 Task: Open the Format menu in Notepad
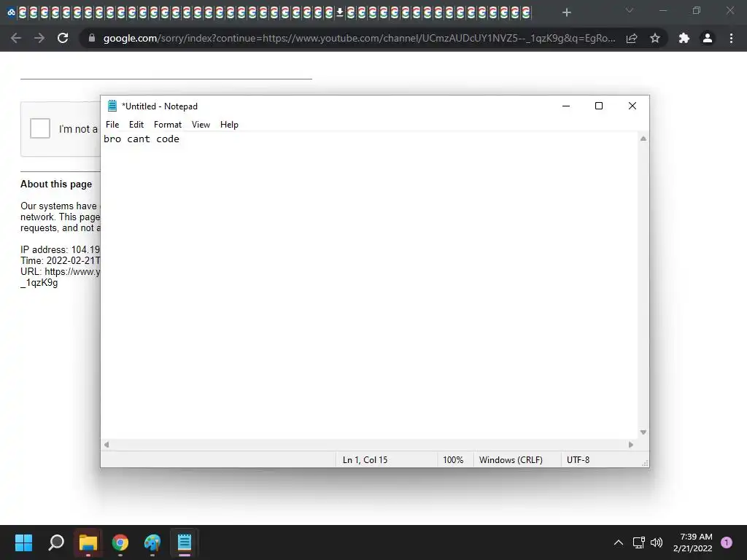(x=168, y=124)
